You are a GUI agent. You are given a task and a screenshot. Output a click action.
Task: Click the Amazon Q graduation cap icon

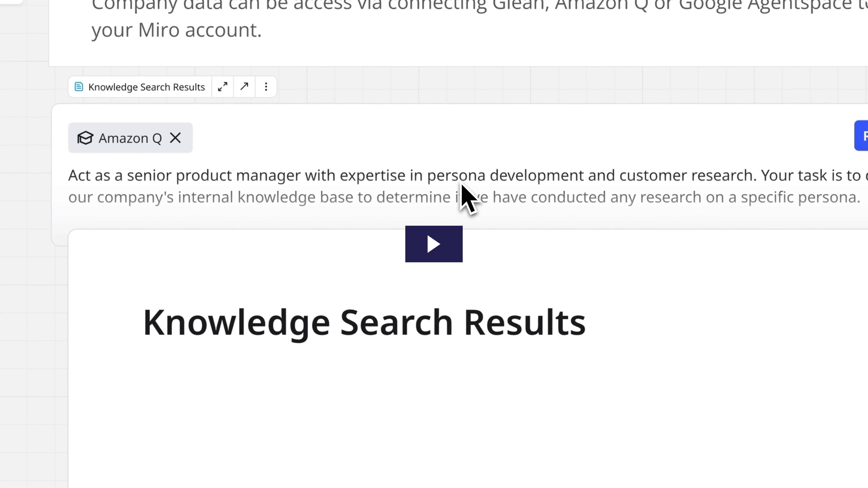tap(85, 138)
